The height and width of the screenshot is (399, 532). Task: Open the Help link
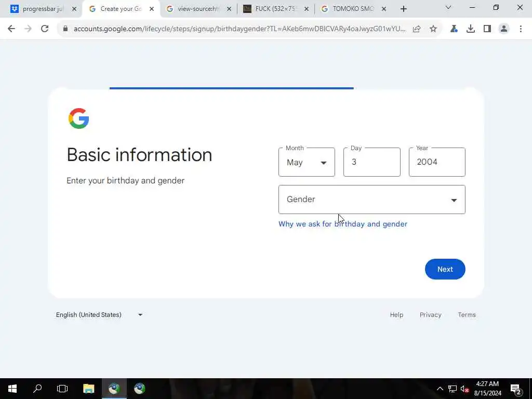click(396, 315)
